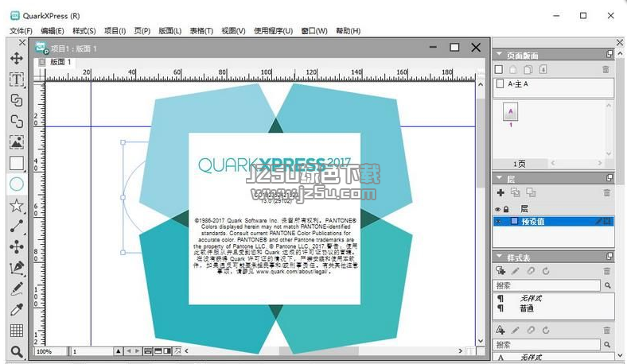Create new character style sheet icon

click(x=500, y=330)
